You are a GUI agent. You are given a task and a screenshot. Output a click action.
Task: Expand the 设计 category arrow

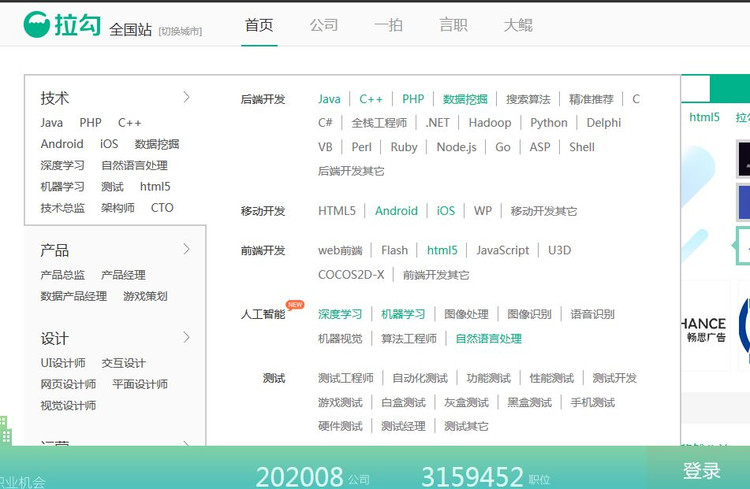(x=187, y=337)
